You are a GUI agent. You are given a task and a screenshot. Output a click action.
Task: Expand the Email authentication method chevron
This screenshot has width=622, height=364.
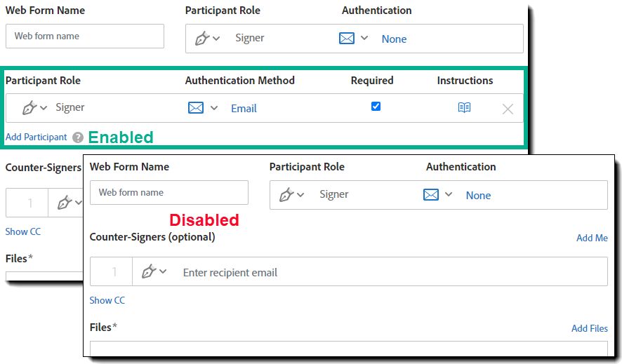214,108
